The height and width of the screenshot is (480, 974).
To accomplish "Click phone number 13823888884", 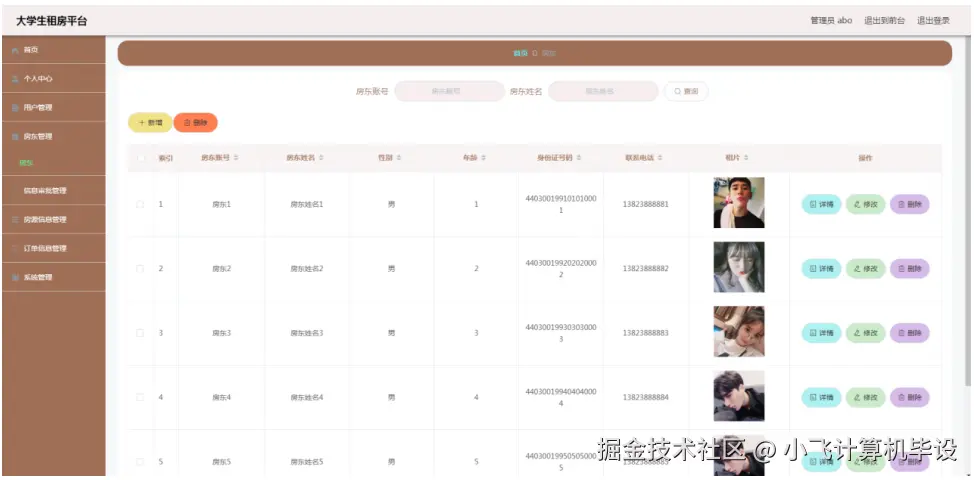I will coord(645,397).
